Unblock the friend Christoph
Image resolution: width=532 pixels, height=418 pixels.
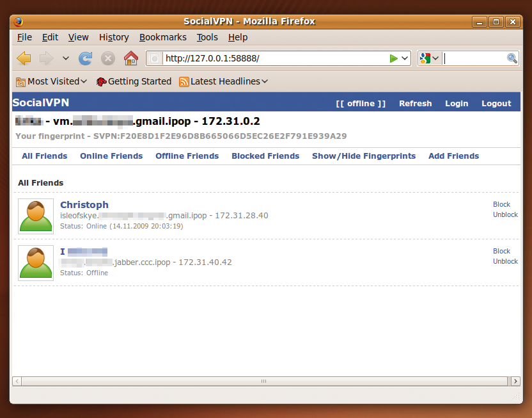(x=505, y=214)
